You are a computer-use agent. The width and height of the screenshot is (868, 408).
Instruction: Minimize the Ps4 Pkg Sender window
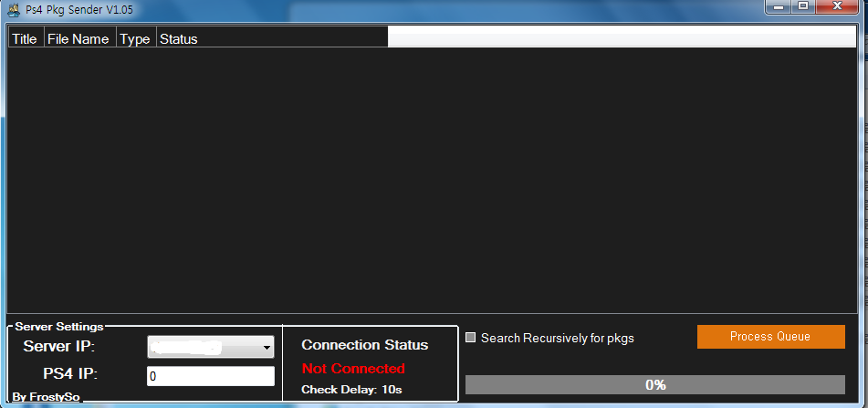point(779,6)
